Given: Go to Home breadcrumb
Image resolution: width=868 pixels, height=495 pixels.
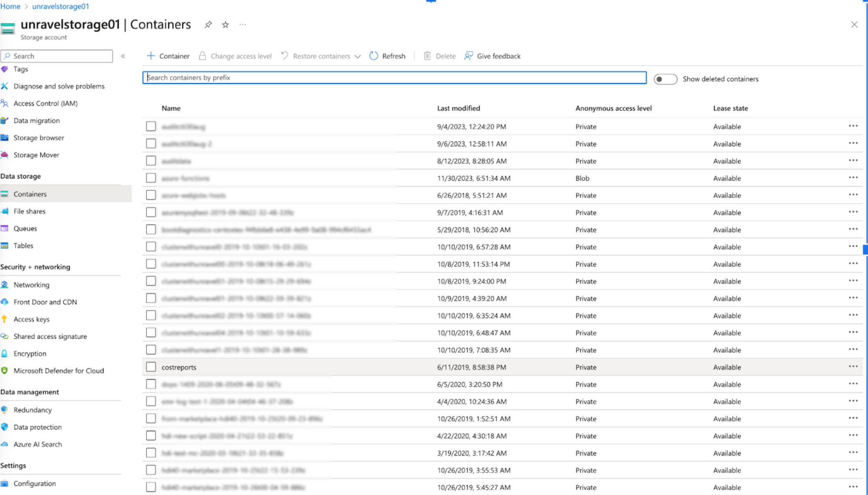Looking at the screenshot, I should coord(10,6).
